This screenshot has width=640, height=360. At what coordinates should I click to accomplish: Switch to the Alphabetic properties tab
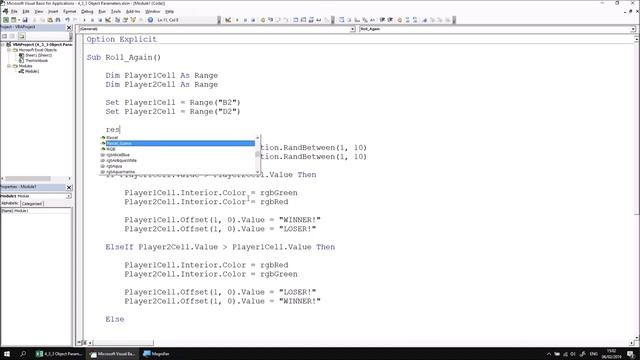10,203
